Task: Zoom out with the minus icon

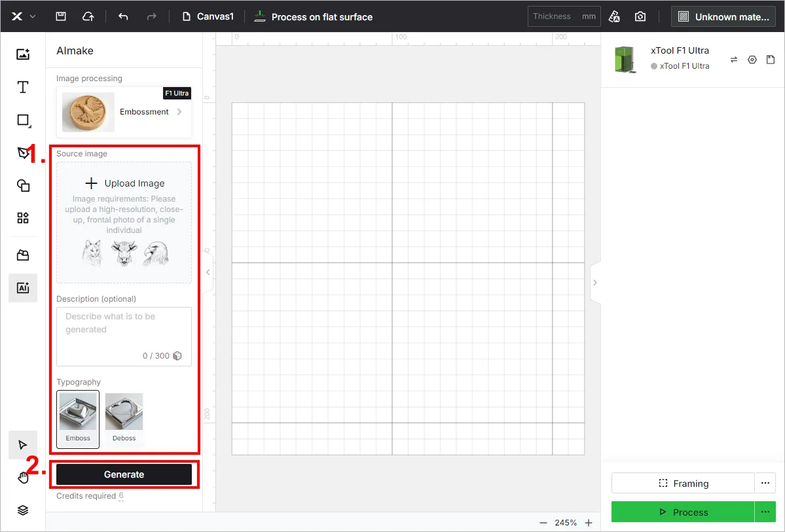Action: [543, 522]
